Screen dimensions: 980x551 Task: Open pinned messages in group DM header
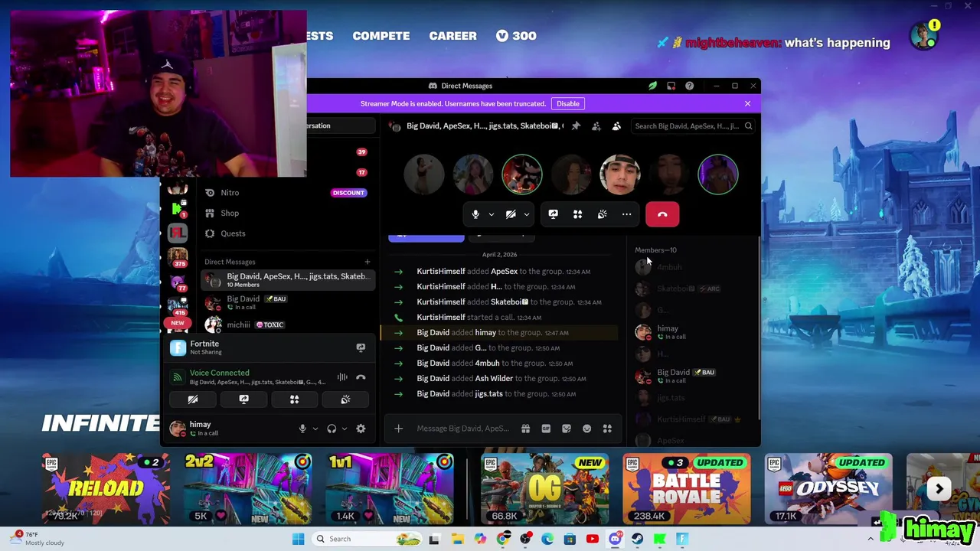(576, 126)
